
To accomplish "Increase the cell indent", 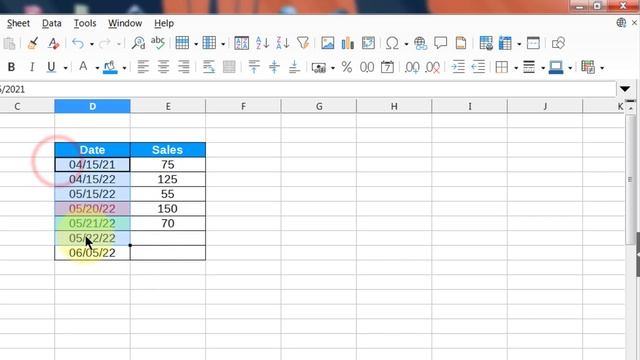I will click(x=458, y=67).
